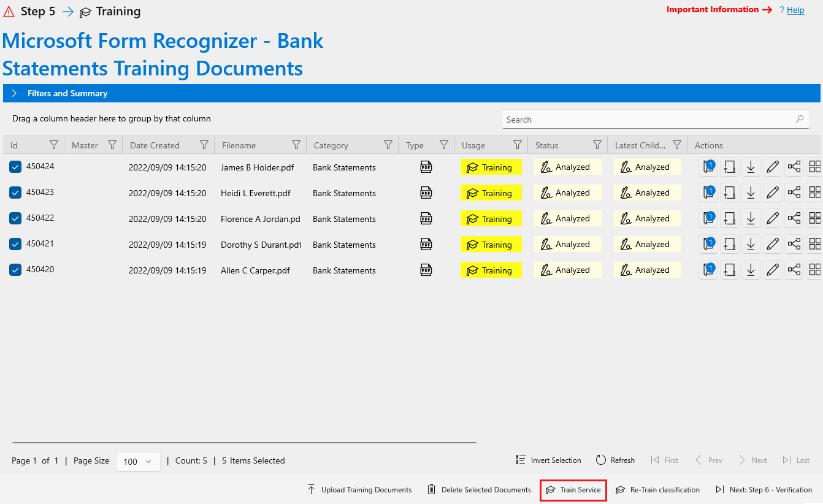Click grid icon in James B Holder.pdf row
Viewport: 823px width, 504px height.
coord(814,167)
